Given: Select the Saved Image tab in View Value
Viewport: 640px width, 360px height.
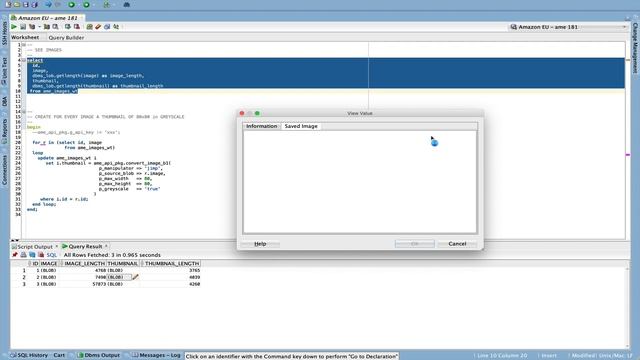Looking at the screenshot, I should tap(301, 126).
